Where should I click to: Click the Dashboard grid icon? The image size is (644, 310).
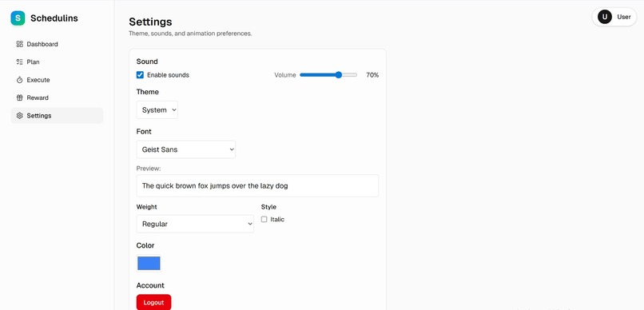point(19,44)
